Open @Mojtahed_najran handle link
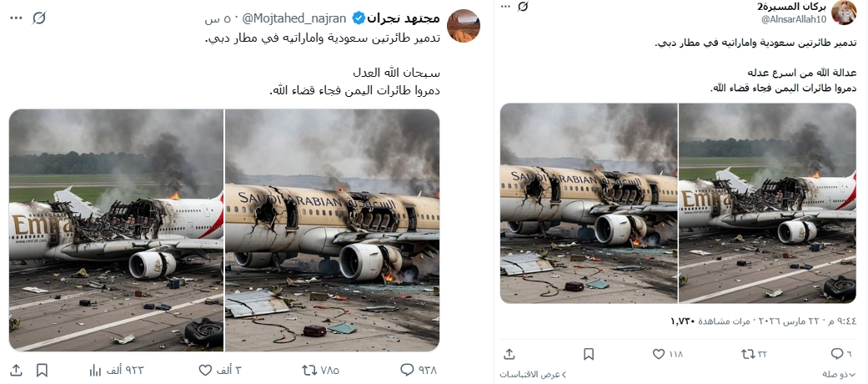 (x=294, y=18)
